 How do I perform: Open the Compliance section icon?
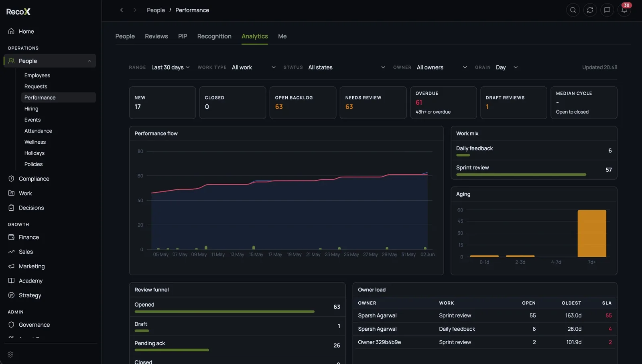[11, 179]
